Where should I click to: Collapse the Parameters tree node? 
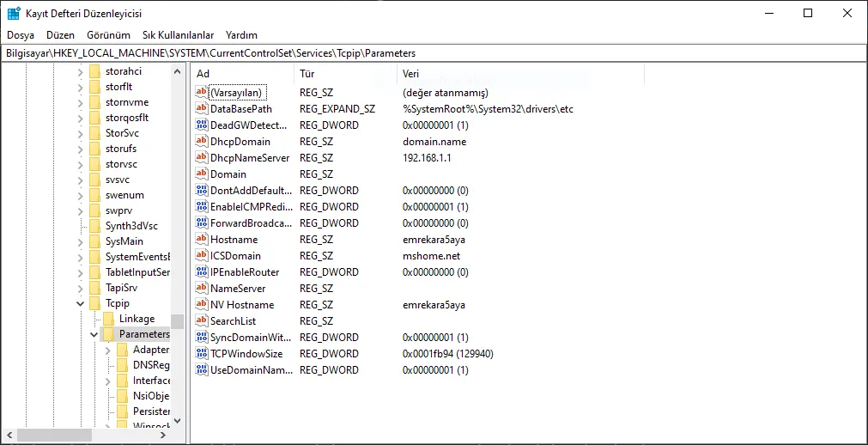coord(94,334)
